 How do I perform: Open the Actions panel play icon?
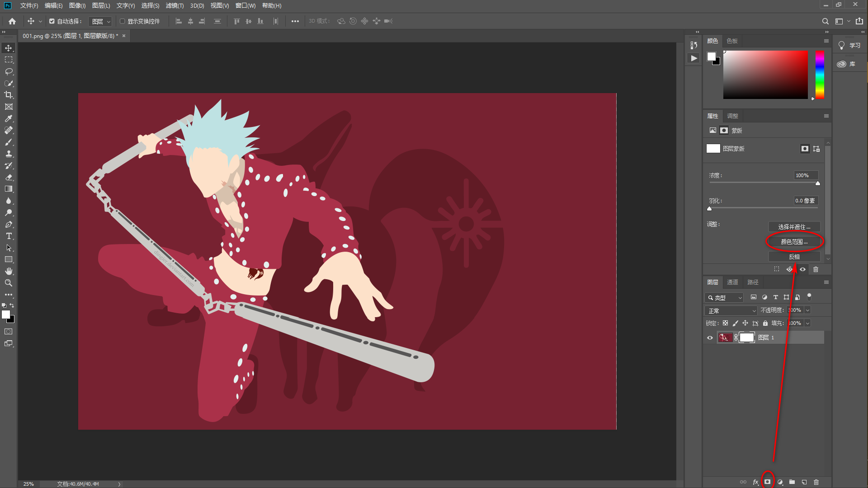694,58
